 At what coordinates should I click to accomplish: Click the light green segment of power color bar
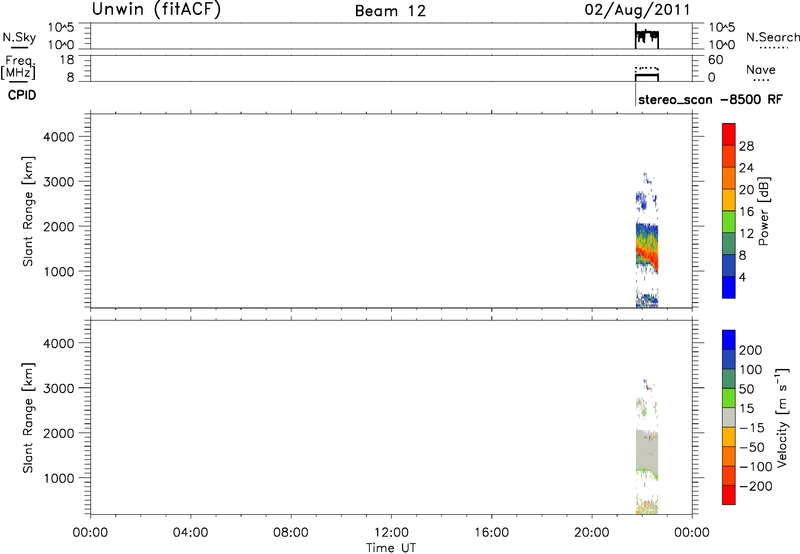729,221
